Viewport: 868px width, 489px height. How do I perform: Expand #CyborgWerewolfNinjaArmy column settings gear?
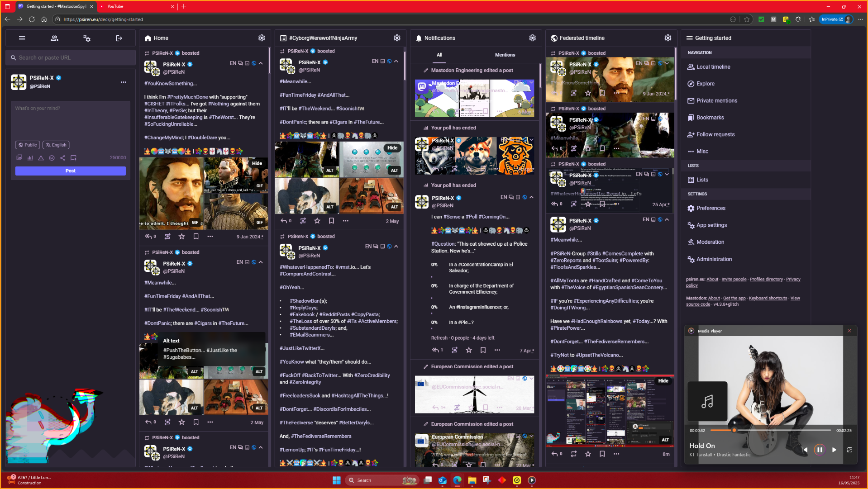[x=397, y=38]
